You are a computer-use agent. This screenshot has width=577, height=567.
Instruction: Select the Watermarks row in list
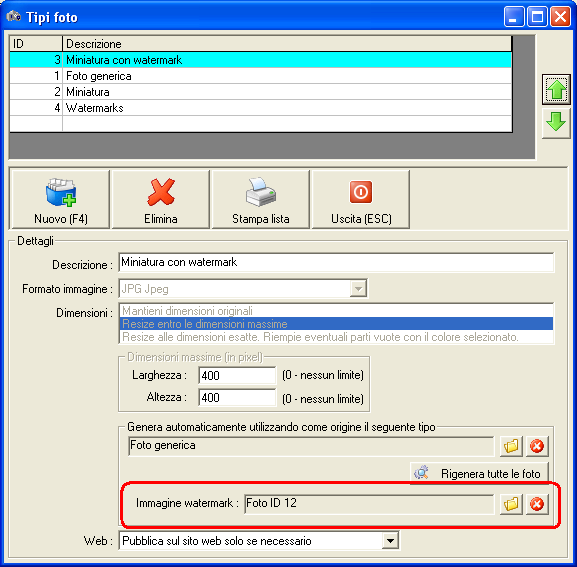click(261, 108)
